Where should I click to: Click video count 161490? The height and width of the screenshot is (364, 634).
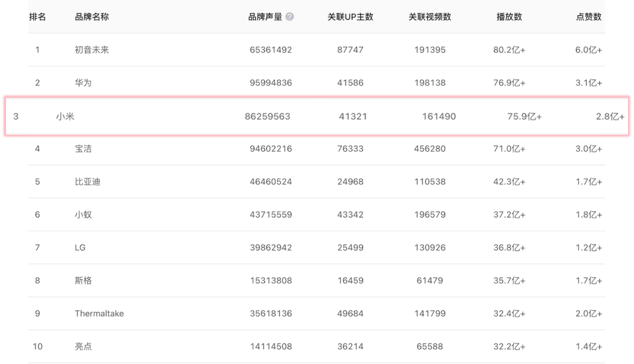439,117
